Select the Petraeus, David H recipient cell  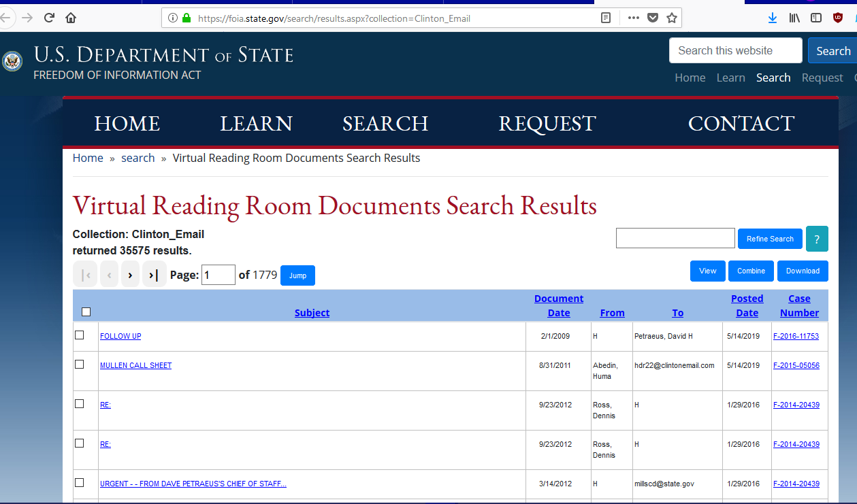tap(677, 336)
